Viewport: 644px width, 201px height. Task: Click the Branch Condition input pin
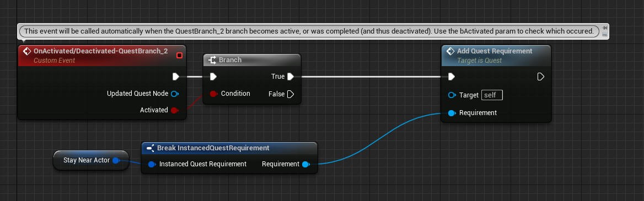coord(213,94)
